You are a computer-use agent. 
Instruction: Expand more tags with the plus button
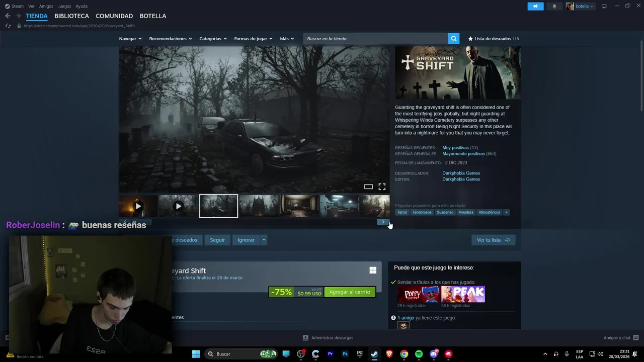point(507,212)
